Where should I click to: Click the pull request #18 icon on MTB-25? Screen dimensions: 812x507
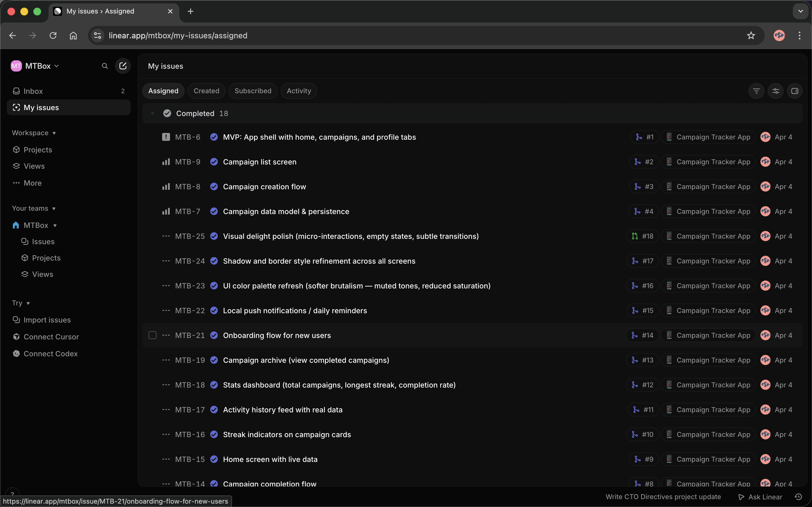tap(634, 236)
